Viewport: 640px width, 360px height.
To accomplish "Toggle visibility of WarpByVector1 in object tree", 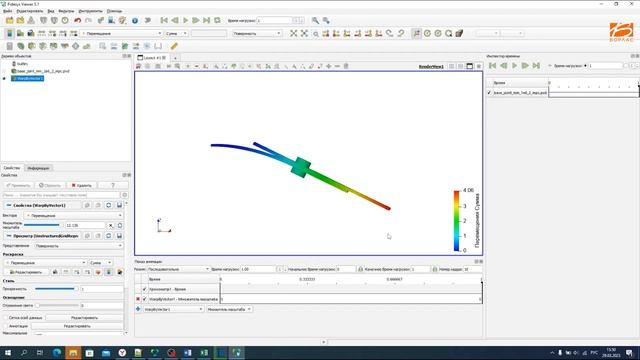I will 4,78.
